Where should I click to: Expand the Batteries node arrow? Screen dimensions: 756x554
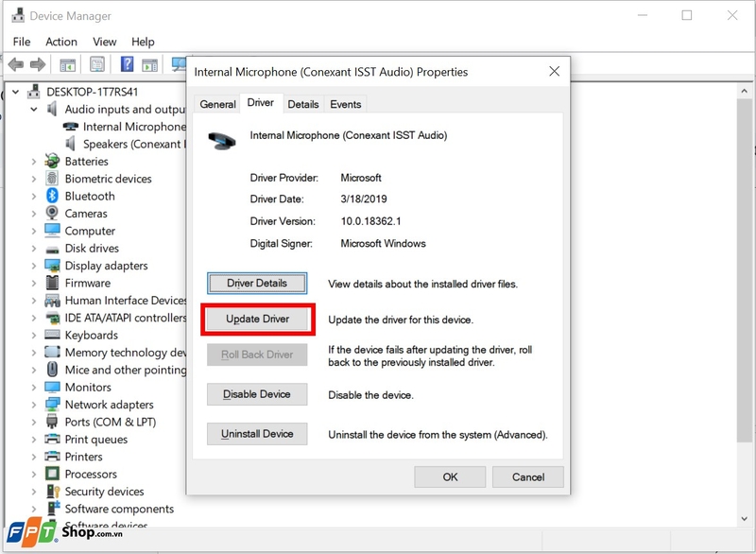[x=34, y=162]
